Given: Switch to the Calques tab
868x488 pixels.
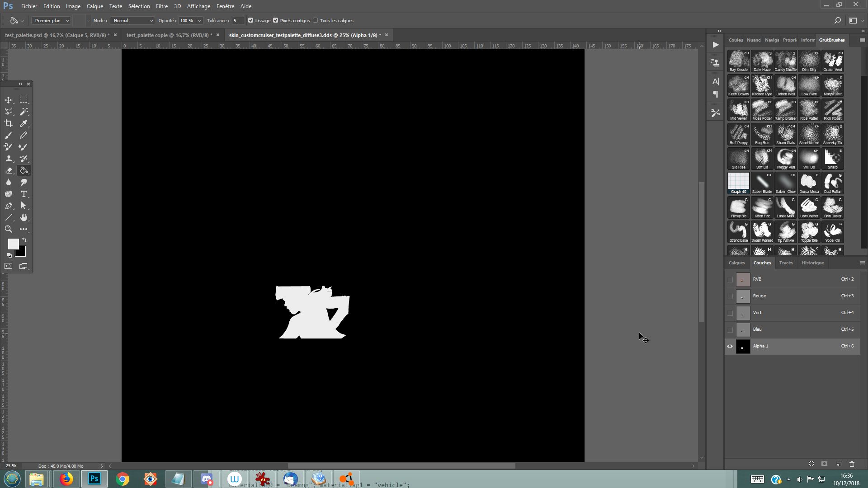Looking at the screenshot, I should [736, 263].
